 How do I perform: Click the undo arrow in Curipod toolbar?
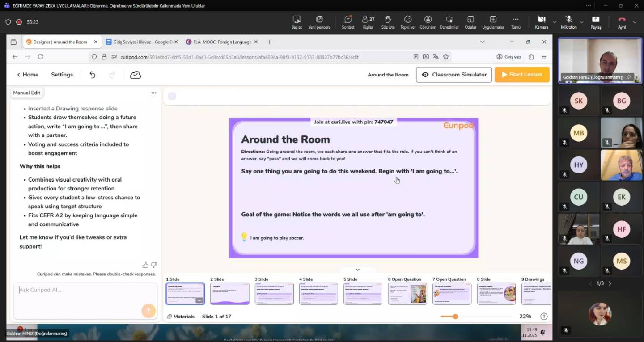pyautogui.click(x=93, y=75)
